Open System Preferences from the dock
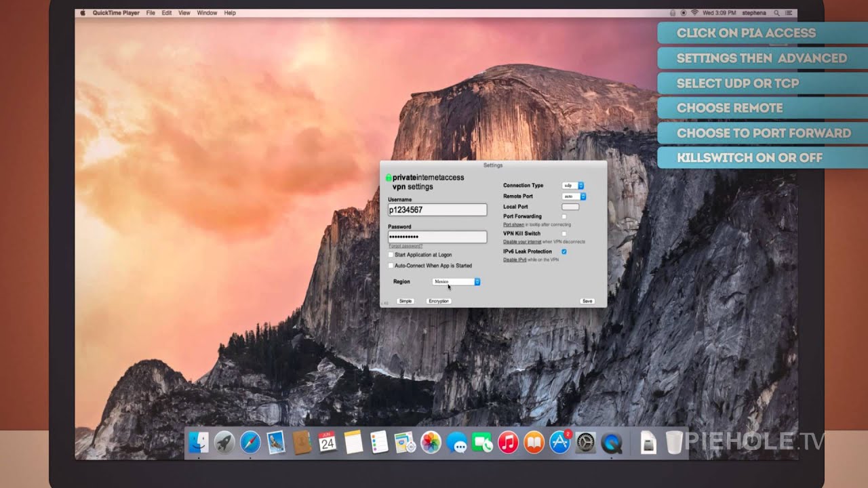 pos(585,443)
